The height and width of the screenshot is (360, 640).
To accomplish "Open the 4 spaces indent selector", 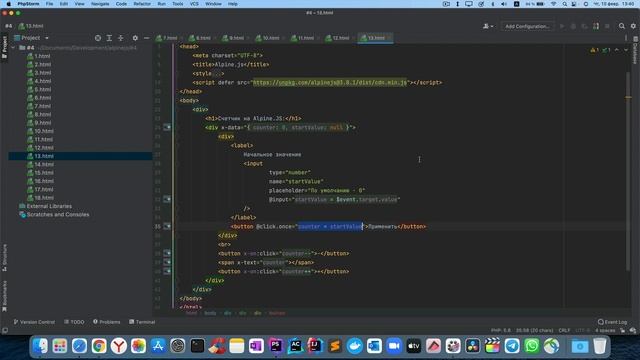I will point(605,330).
